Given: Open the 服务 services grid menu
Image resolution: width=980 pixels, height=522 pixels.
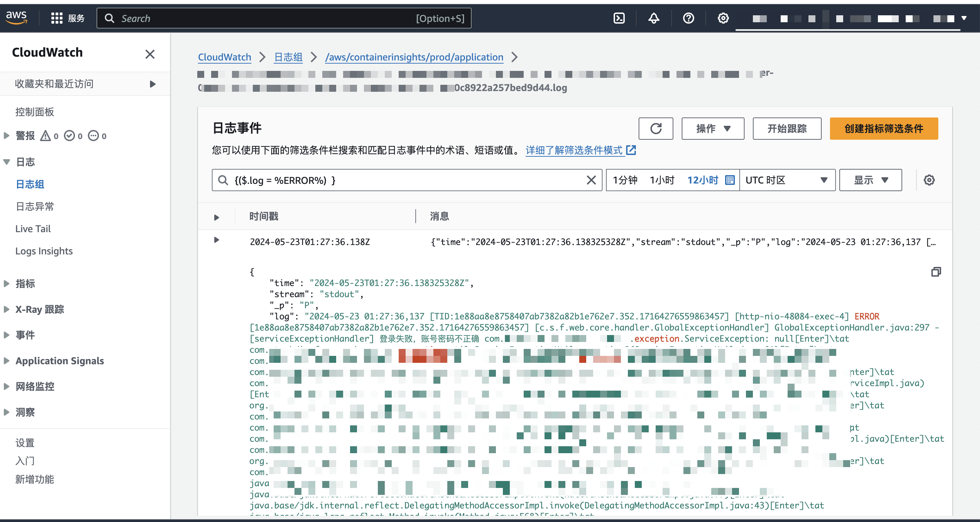Looking at the screenshot, I should coord(68,18).
